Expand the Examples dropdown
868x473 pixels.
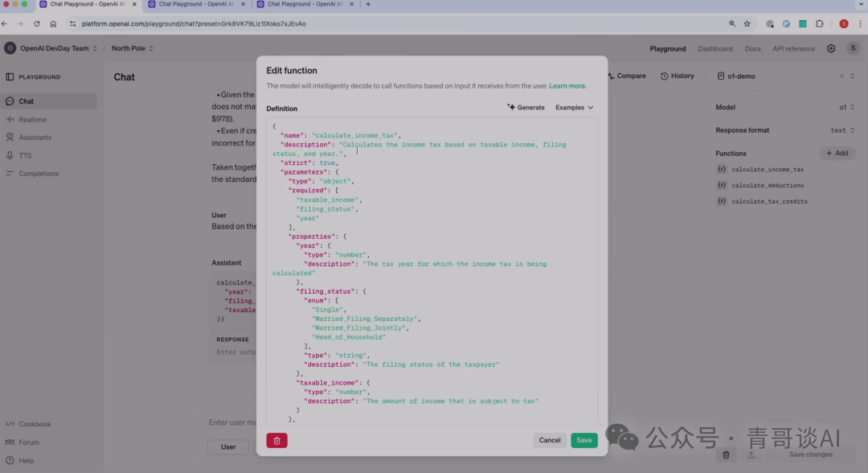[x=574, y=108]
